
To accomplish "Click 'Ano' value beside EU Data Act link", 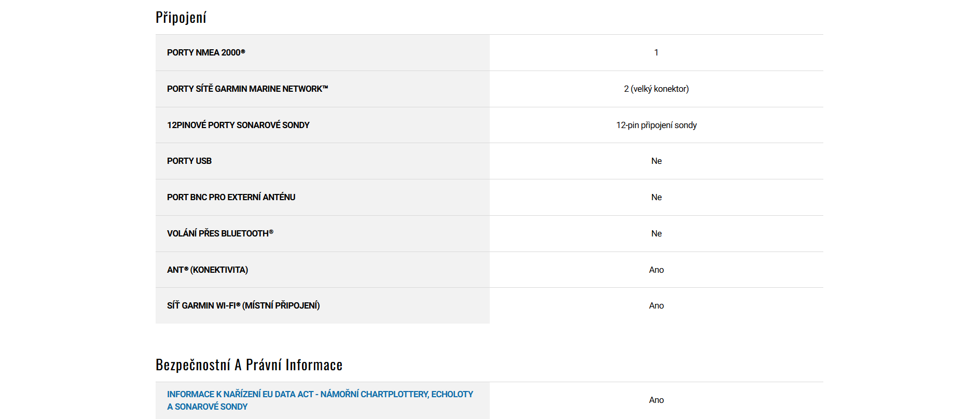I will click(656, 400).
